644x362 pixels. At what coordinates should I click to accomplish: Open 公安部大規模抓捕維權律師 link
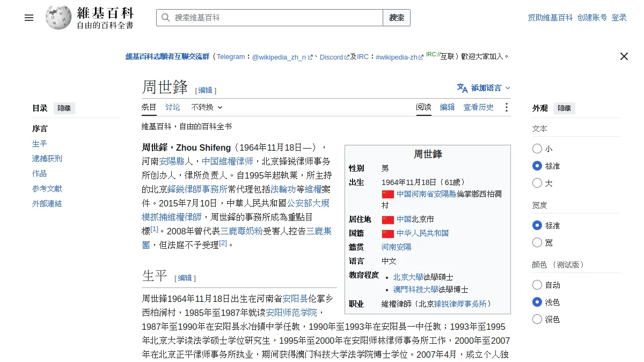coord(236,210)
